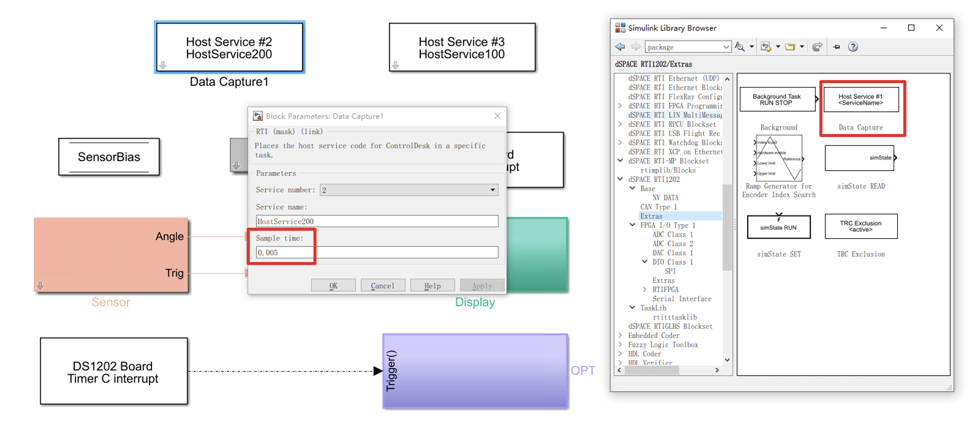Viewport: 980px width, 422px height.
Task: Select NV DATA in library tree
Action: [665, 198]
